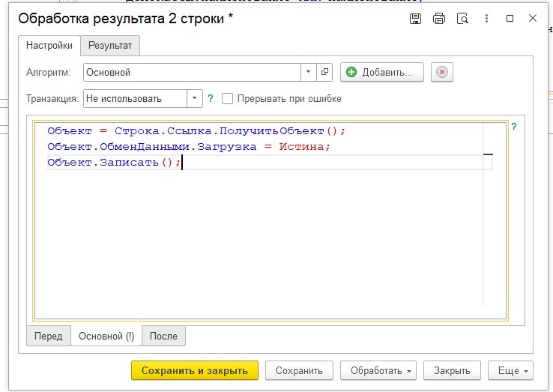Expand the Транзакция dropdown arrow
The width and height of the screenshot is (553, 392).
click(x=194, y=98)
